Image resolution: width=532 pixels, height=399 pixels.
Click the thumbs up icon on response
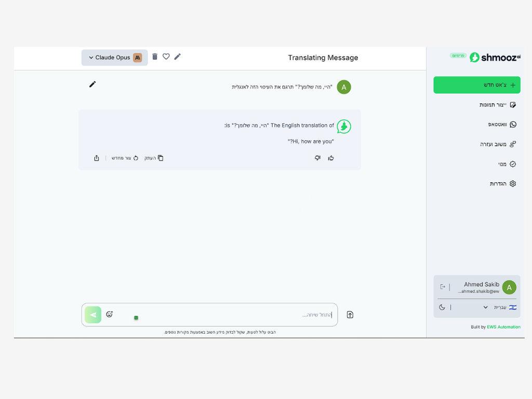point(331,158)
